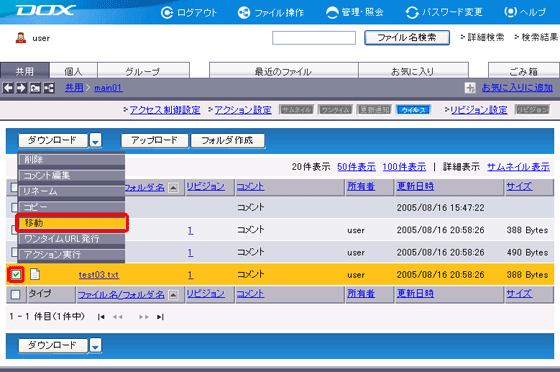Sort by comment in the top header
Screen dimensions: 560x372
click(251, 186)
